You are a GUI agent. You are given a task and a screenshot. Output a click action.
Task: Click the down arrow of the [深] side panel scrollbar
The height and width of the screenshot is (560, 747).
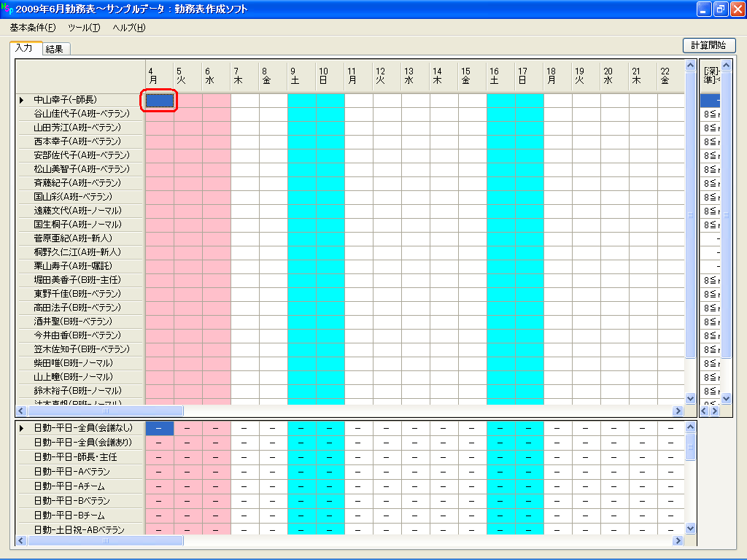pyautogui.click(x=726, y=399)
